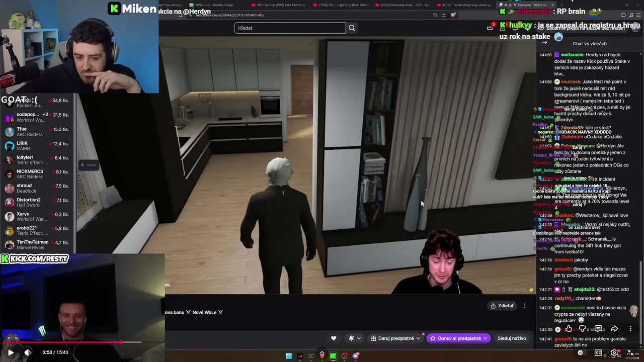Select the TimTheTatman Marvel Rivals channel
The height and width of the screenshot is (362, 644).
tap(37, 245)
